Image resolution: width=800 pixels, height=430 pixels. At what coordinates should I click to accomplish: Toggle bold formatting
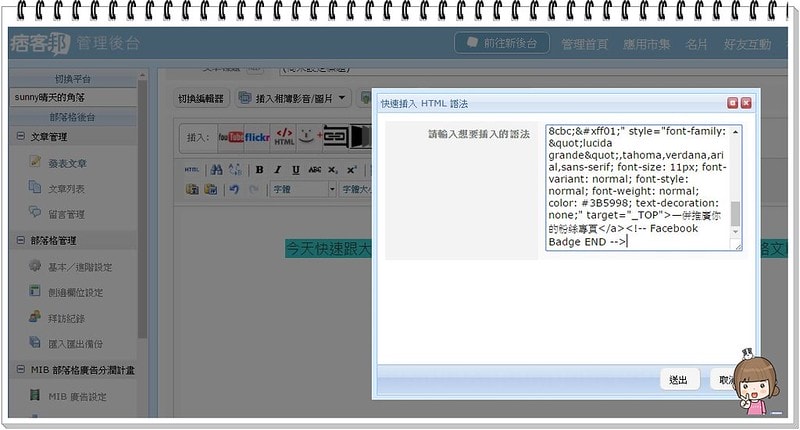[259, 170]
